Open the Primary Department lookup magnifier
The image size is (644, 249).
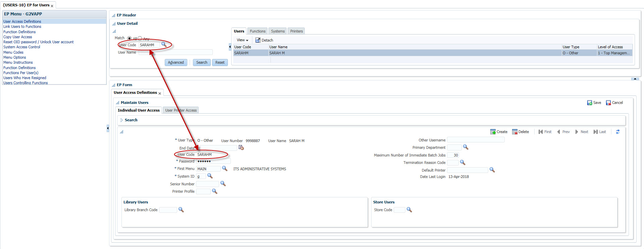pos(465,147)
